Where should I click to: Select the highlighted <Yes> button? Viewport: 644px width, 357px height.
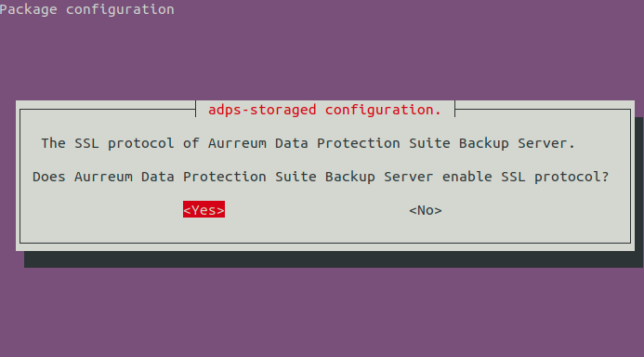coord(204,209)
